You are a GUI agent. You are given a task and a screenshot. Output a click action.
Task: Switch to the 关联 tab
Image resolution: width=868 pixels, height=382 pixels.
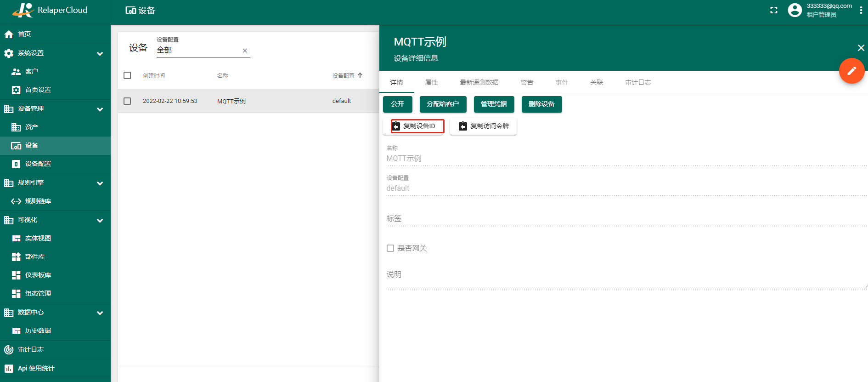597,82
